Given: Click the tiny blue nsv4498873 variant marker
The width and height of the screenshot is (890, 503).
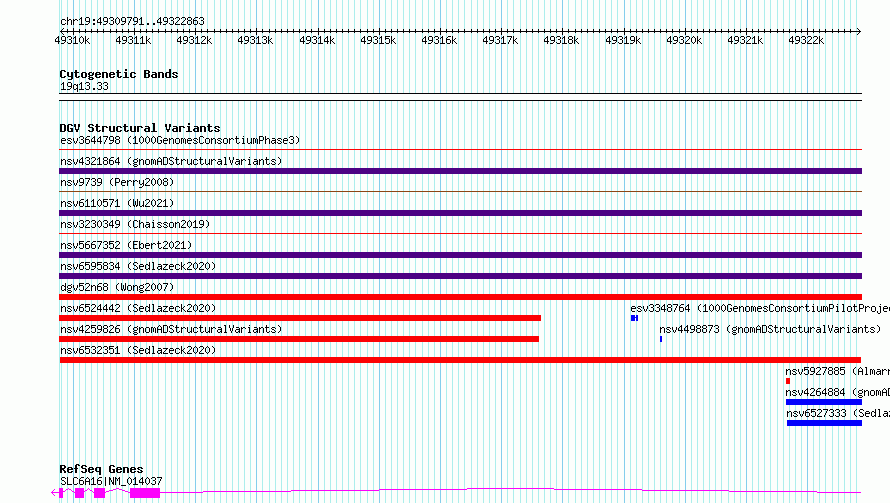Looking at the screenshot, I should pos(661,339).
